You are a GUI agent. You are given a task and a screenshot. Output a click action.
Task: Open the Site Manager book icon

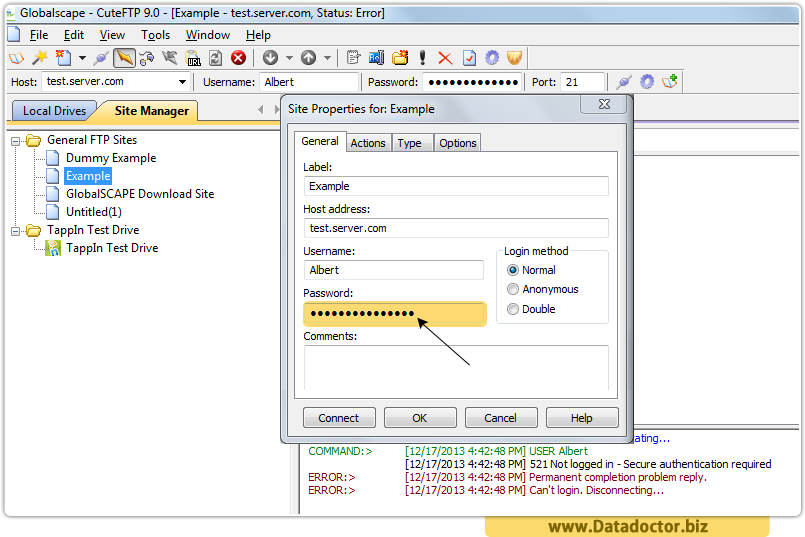pyautogui.click(x=16, y=58)
